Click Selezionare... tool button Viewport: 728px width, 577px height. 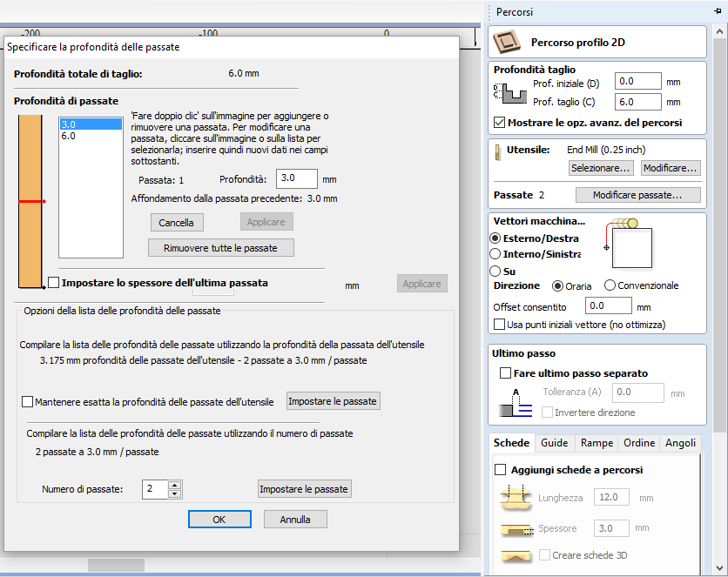tap(601, 168)
